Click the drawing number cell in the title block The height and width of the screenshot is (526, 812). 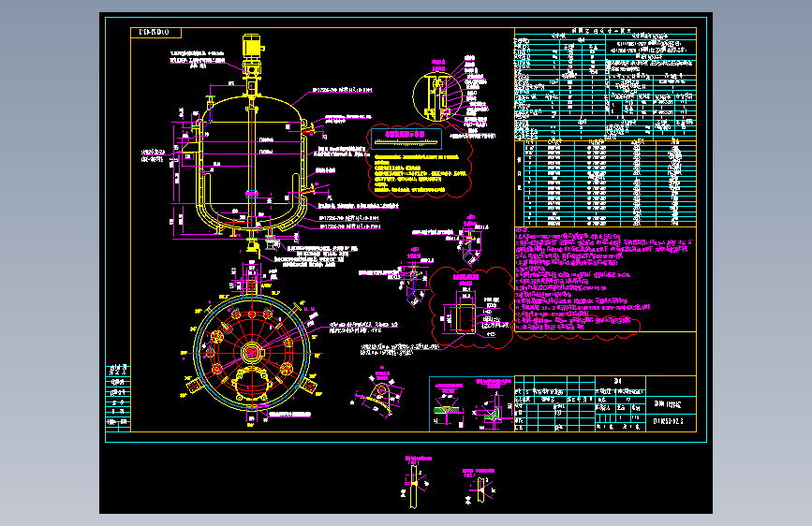coord(671,421)
